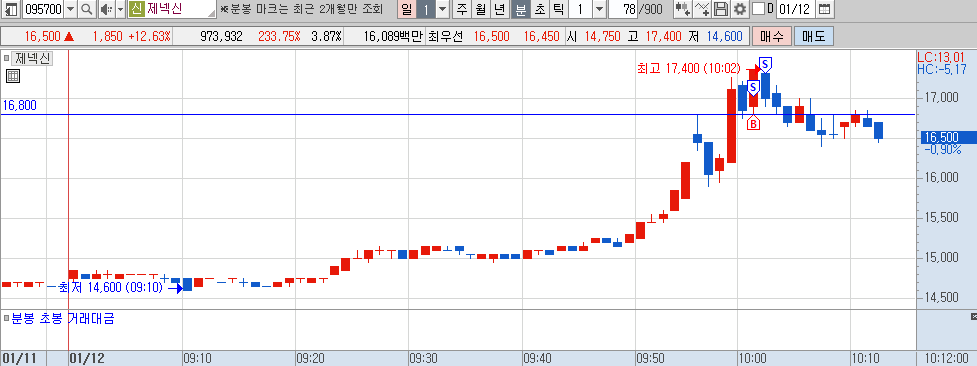977x366 pixels.
Task: Click the 01/12 date label on time axis
Action: pyautogui.click(x=87, y=359)
